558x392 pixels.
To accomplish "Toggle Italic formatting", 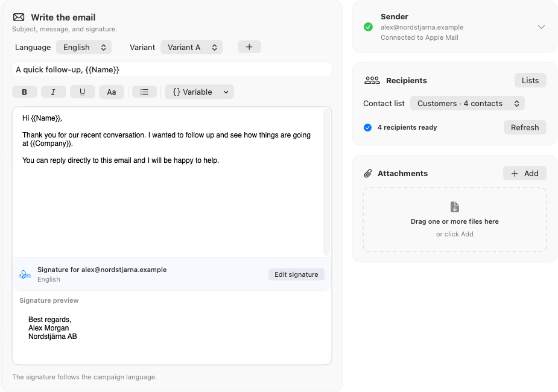I will point(53,92).
